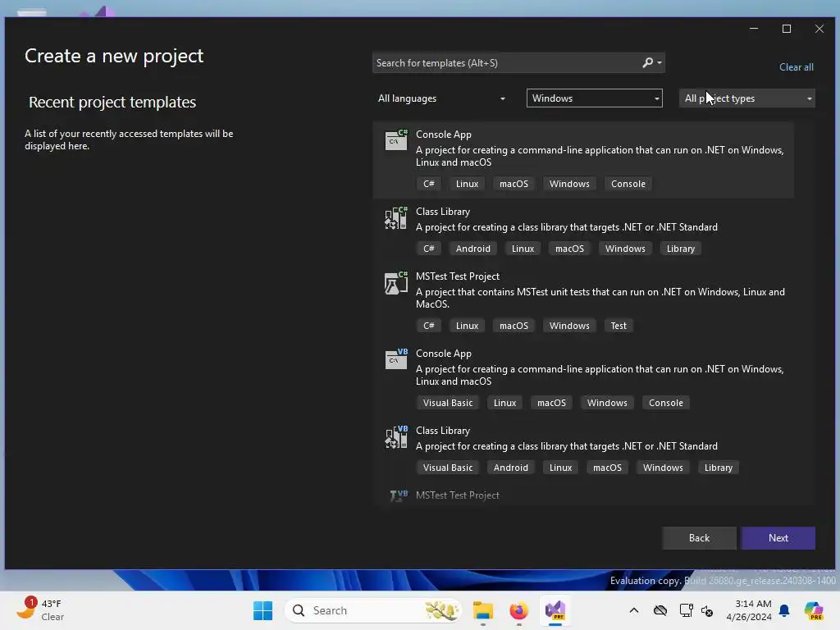Click the Console tag on C# Console App

point(628,184)
